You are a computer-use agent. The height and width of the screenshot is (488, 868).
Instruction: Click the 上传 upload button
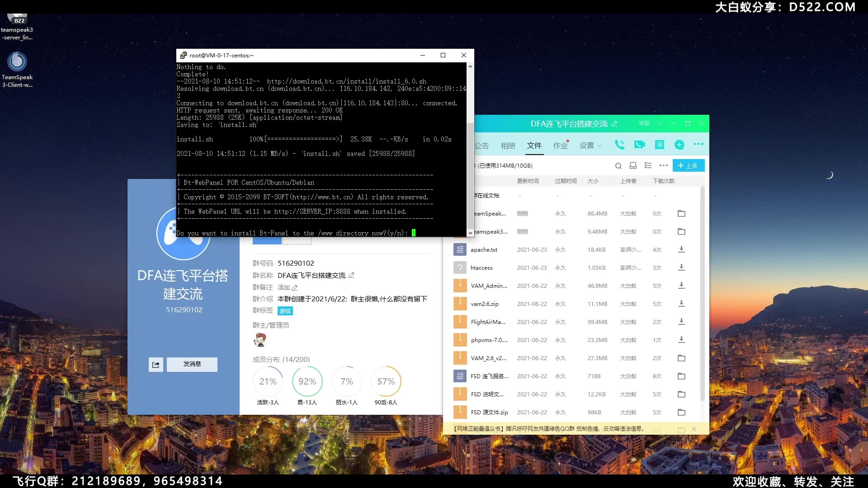tap(688, 166)
